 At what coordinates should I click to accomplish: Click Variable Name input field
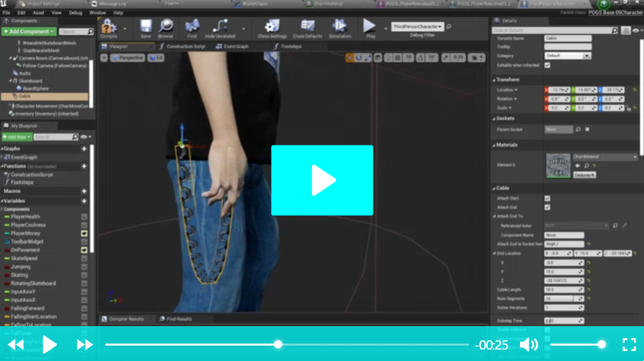point(568,38)
